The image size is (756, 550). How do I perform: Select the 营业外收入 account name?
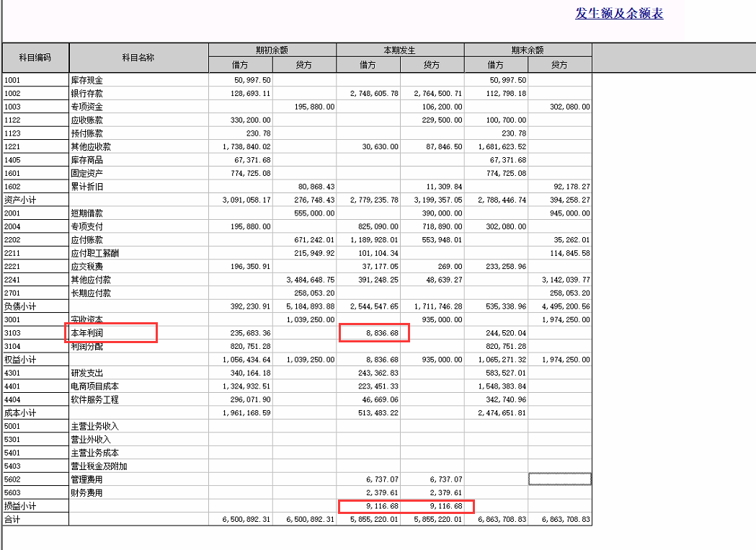pyautogui.click(x=91, y=440)
